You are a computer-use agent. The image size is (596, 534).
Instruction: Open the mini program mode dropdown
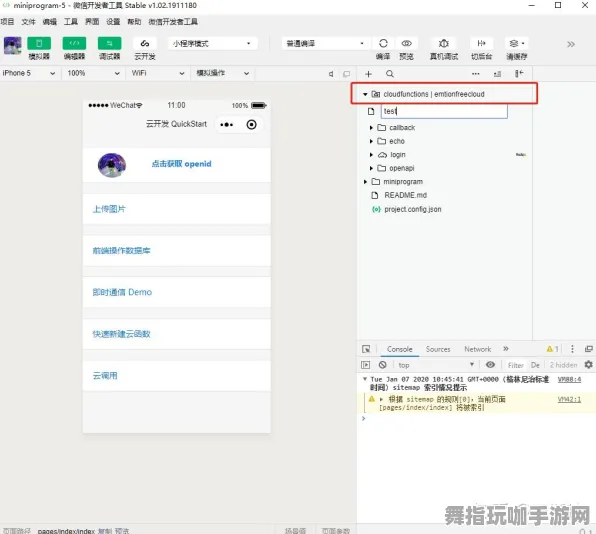[212, 43]
